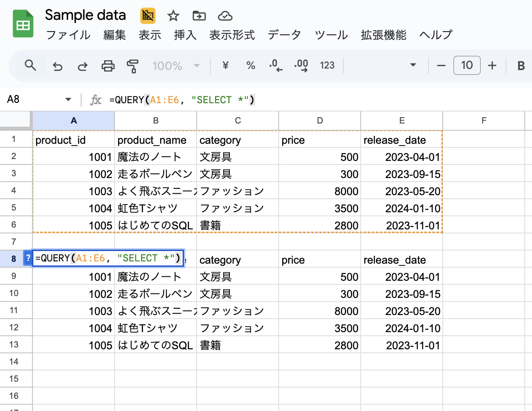Screen dimensions: 532x411
Task: Open the name box dropdown arrow
Action: 68,100
